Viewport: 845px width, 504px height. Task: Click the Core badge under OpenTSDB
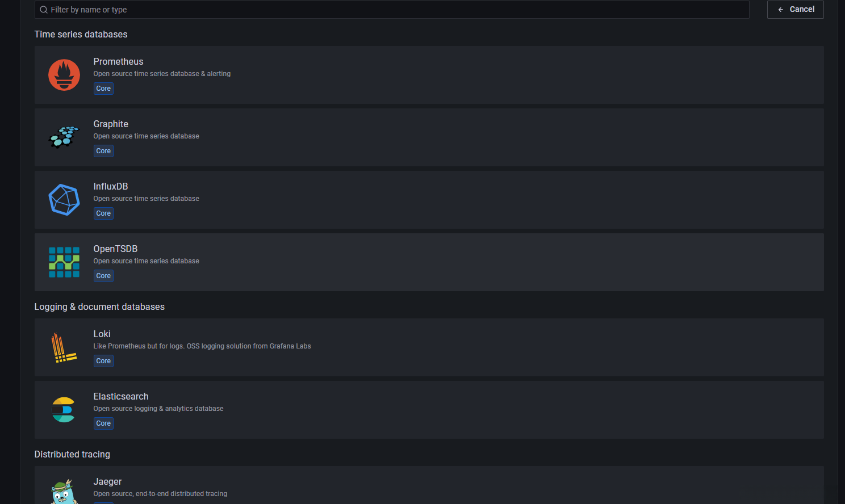coord(103,276)
